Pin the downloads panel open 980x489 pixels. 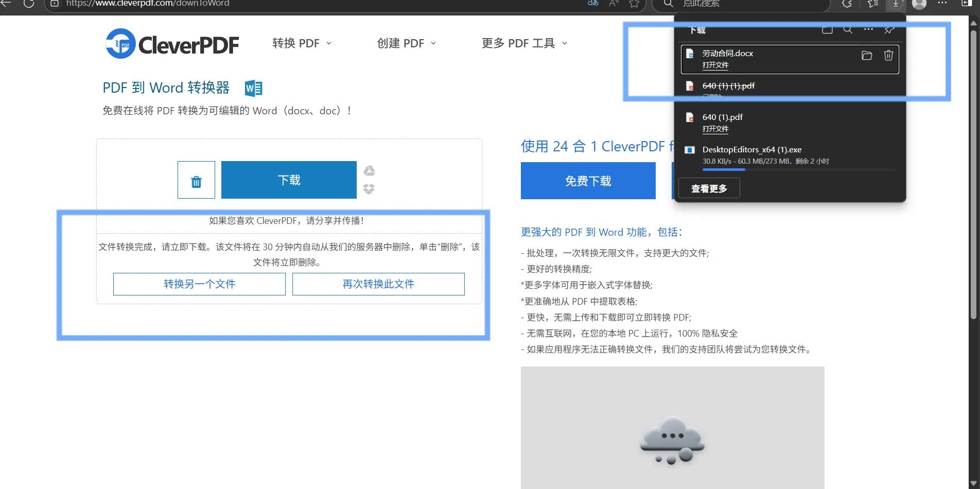coord(888,30)
